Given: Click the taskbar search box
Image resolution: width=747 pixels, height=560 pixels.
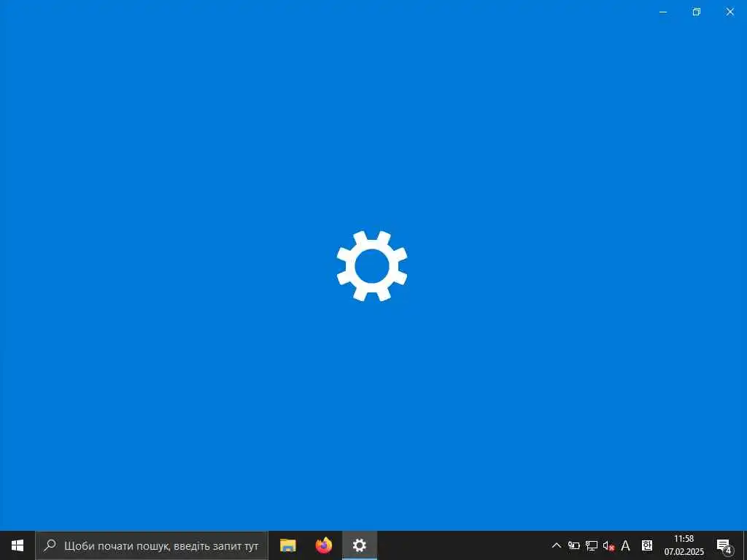Looking at the screenshot, I should click(152, 545).
